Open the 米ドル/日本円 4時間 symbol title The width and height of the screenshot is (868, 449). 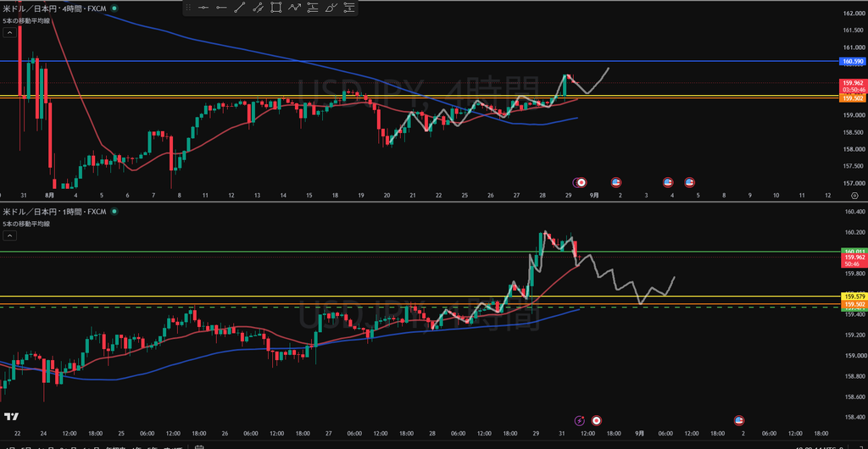[54, 8]
